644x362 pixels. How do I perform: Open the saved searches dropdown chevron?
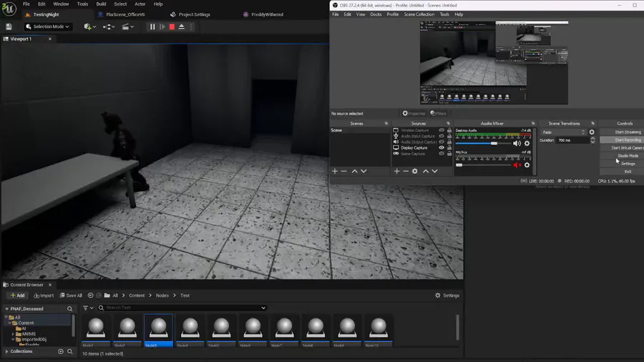[263, 308]
